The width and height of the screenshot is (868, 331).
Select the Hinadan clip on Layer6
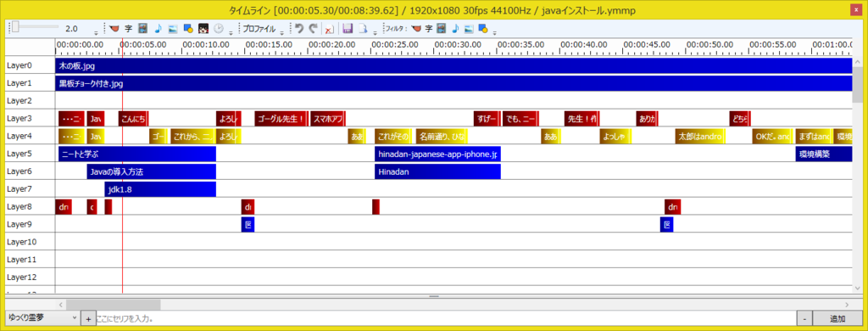pos(438,172)
